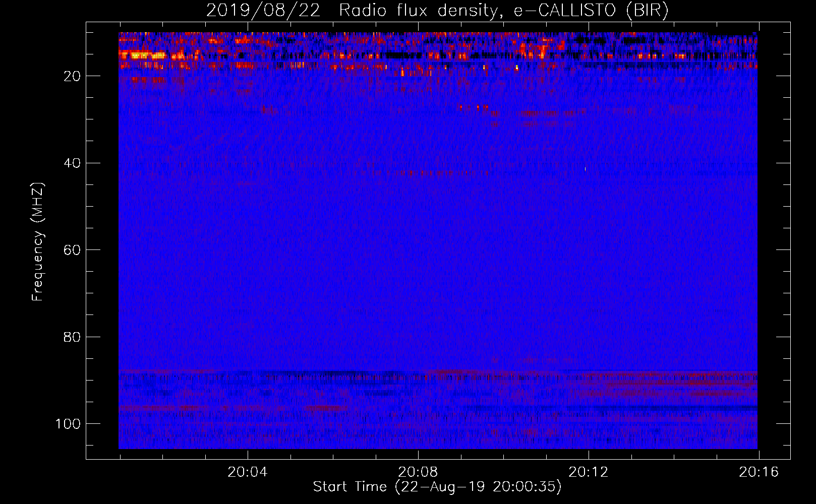Click the '20:08' time tick label
Viewport: 816px width, 504px height.
click(x=418, y=472)
